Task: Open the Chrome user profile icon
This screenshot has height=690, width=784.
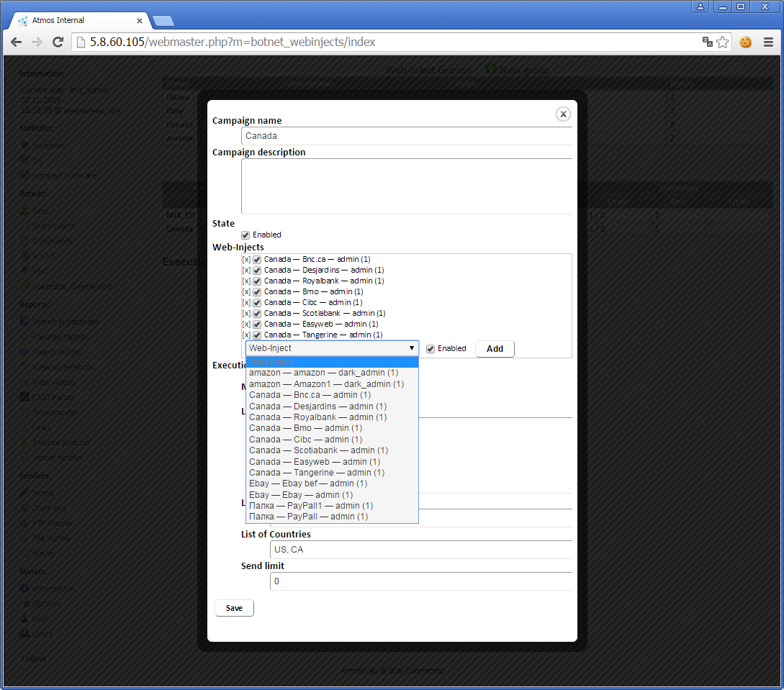Action: tap(700, 6)
